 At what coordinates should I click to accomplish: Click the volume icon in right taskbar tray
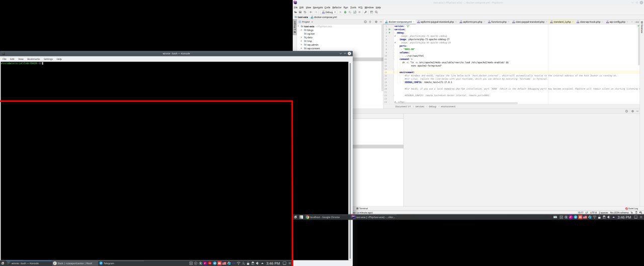tap(608, 217)
